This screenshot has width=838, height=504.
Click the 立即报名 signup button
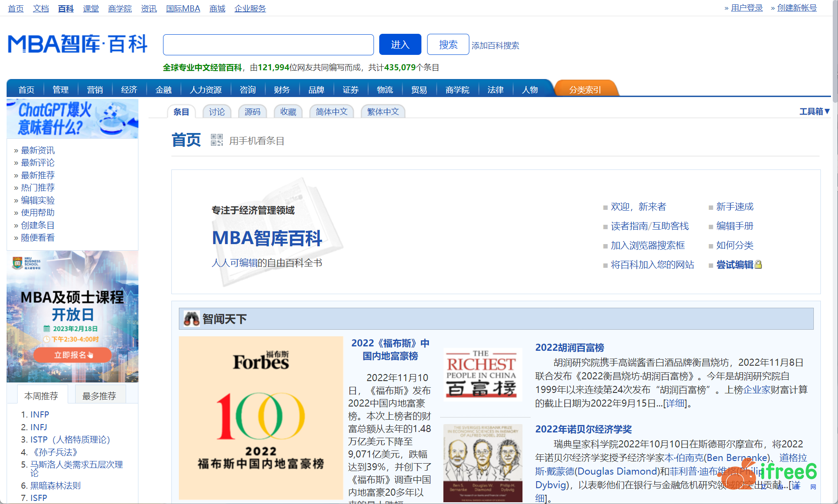73,355
